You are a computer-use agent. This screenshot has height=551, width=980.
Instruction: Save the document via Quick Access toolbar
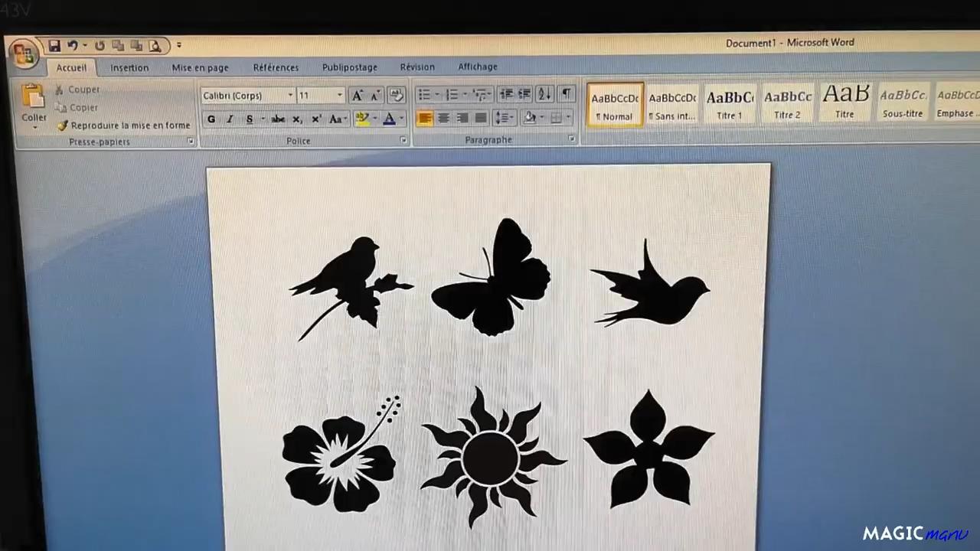click(54, 45)
